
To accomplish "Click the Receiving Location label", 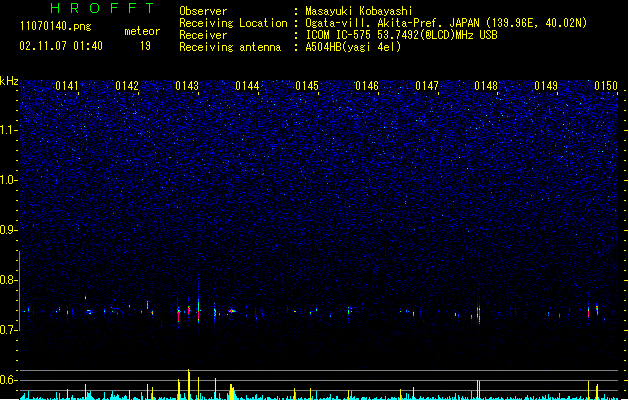I will [x=233, y=23].
